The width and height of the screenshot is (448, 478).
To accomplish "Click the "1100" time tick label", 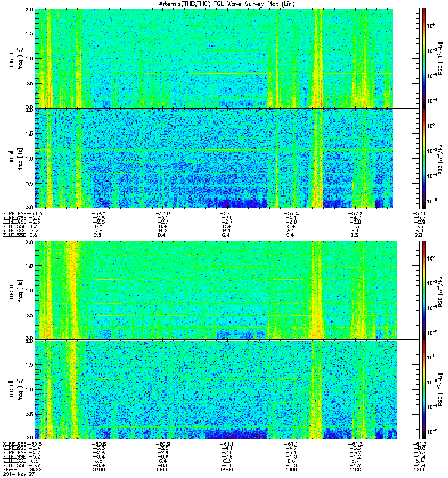I will point(355,470).
